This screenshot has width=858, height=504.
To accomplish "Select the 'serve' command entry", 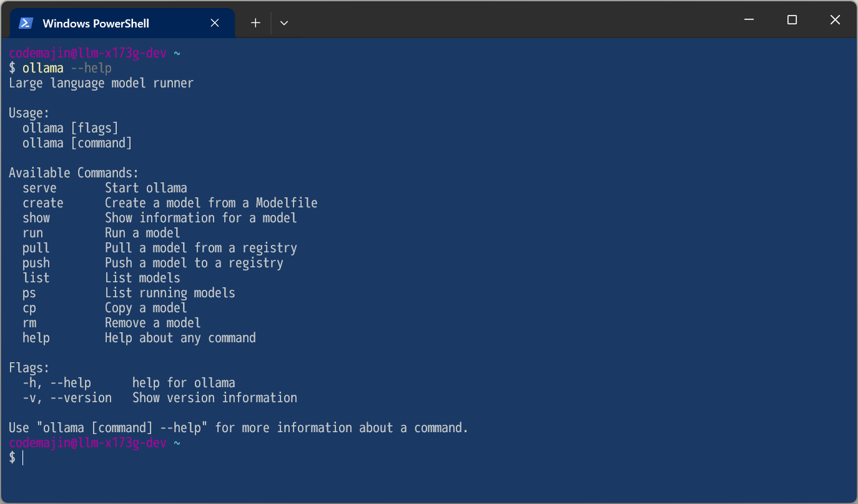I will (39, 187).
